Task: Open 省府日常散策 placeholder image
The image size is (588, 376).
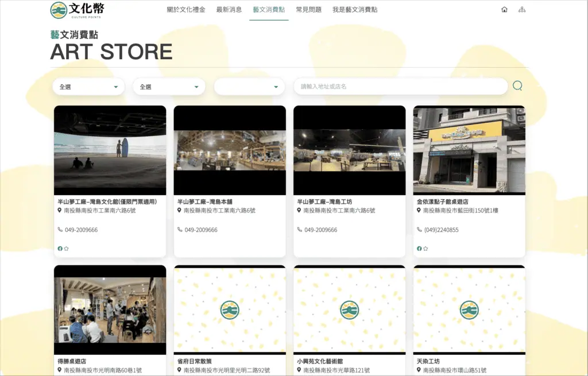Action: click(x=230, y=310)
